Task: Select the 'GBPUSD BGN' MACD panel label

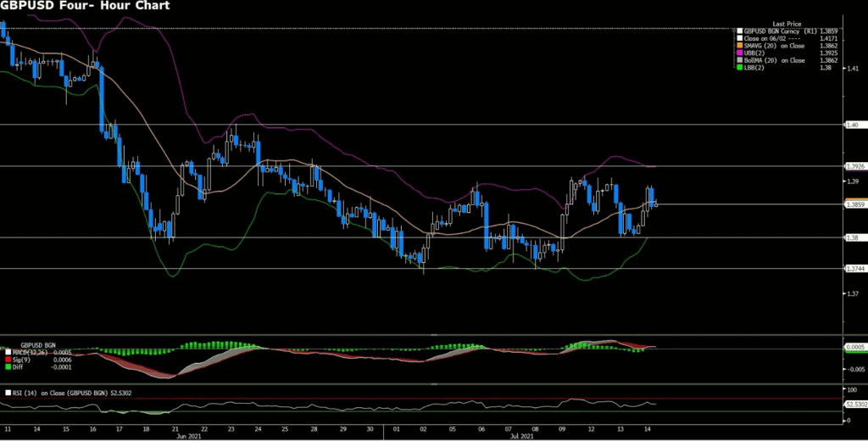Action: 38,344
